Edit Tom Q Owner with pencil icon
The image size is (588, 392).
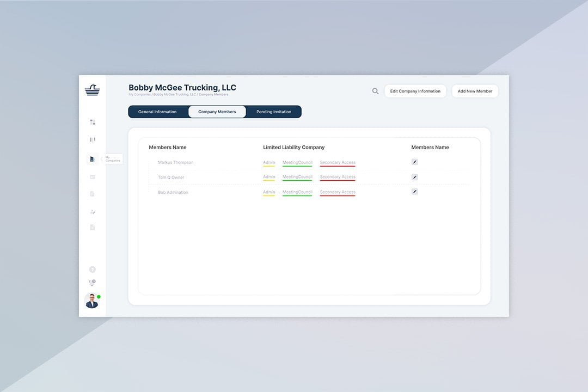pyautogui.click(x=414, y=177)
